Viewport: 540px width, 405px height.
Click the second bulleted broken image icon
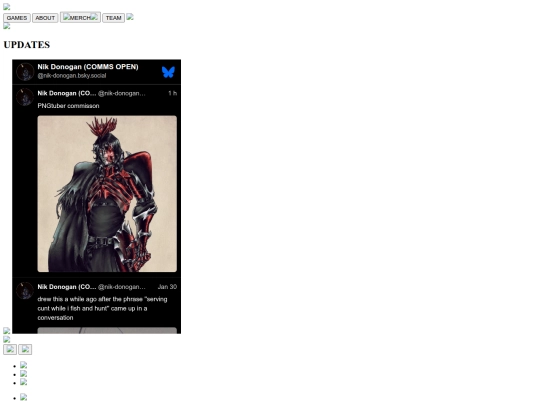click(x=23, y=374)
